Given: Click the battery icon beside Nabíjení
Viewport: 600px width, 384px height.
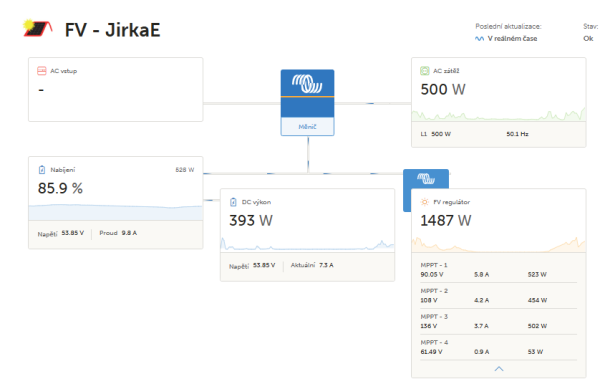Looking at the screenshot, I should [x=42, y=170].
